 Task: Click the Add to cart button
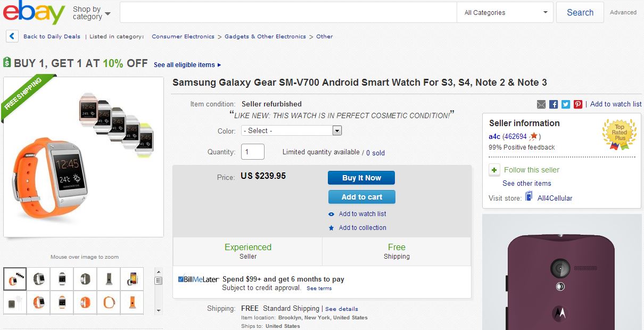click(x=362, y=197)
